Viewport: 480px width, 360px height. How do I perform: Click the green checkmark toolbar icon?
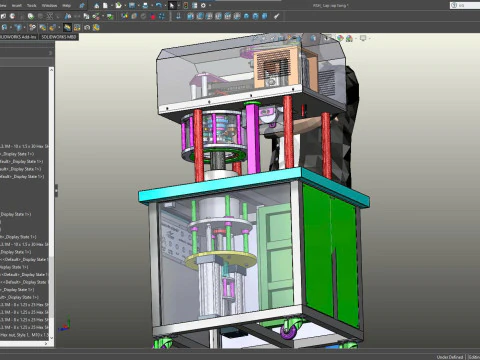(110, 16)
